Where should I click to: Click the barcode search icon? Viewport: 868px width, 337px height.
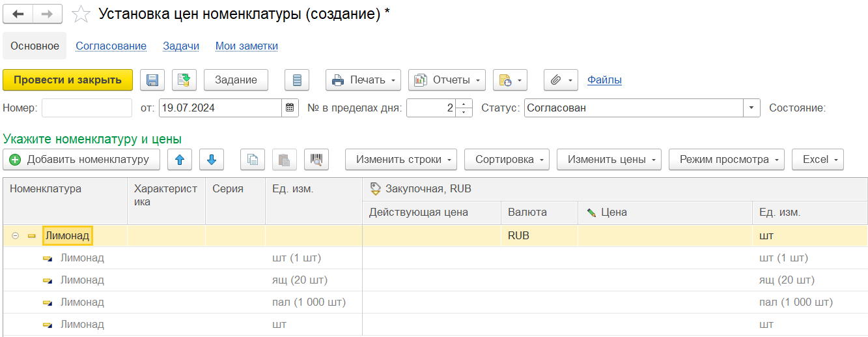[x=316, y=160]
